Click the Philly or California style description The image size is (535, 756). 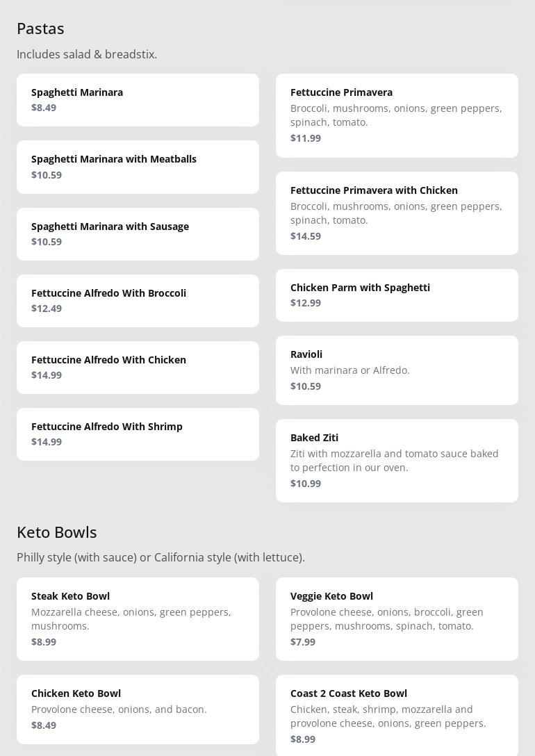click(160, 557)
